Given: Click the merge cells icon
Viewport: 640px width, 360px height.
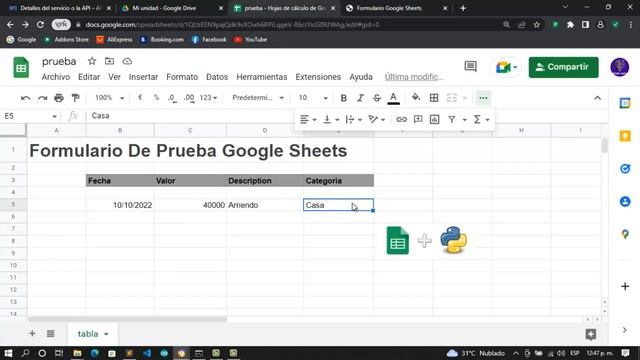Looking at the screenshot, I should click(452, 98).
